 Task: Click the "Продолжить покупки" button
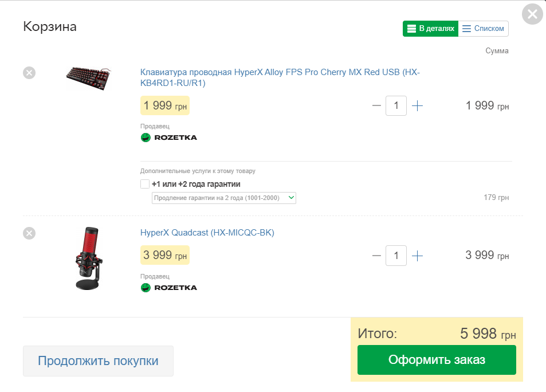98,361
